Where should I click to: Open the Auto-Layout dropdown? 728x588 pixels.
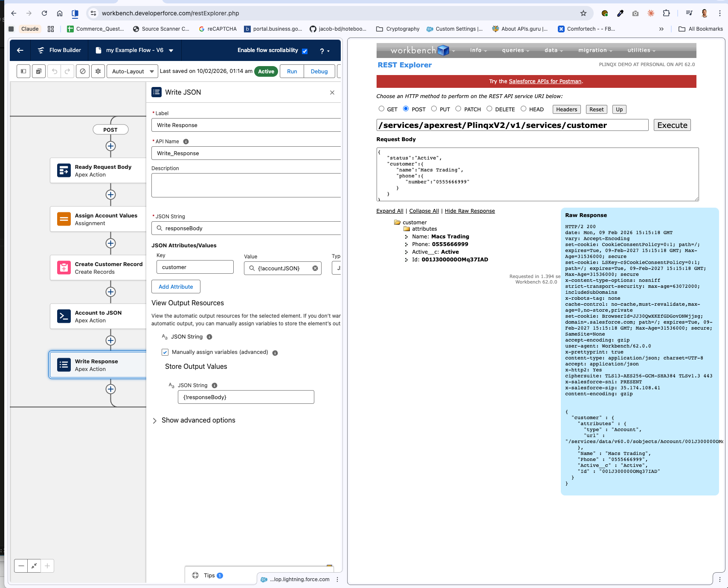[x=133, y=71]
